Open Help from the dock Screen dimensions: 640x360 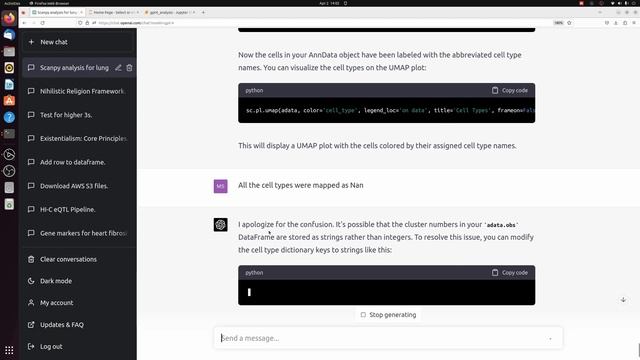[9, 118]
